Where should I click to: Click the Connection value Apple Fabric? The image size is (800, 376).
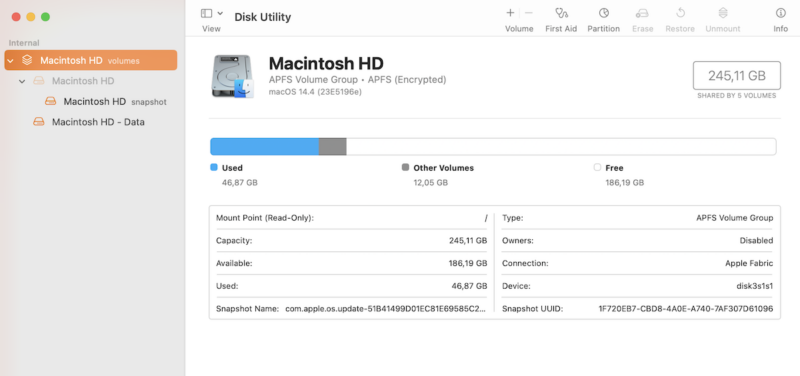[749, 263]
